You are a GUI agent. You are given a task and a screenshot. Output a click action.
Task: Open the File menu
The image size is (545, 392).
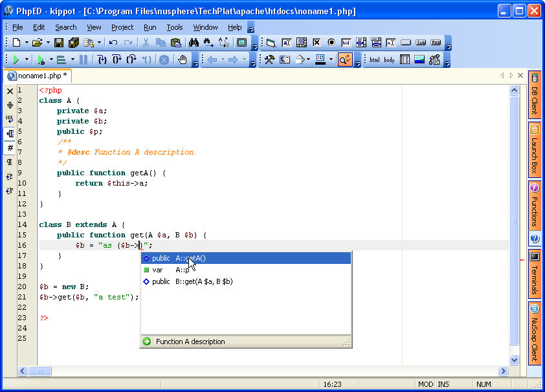(17, 27)
